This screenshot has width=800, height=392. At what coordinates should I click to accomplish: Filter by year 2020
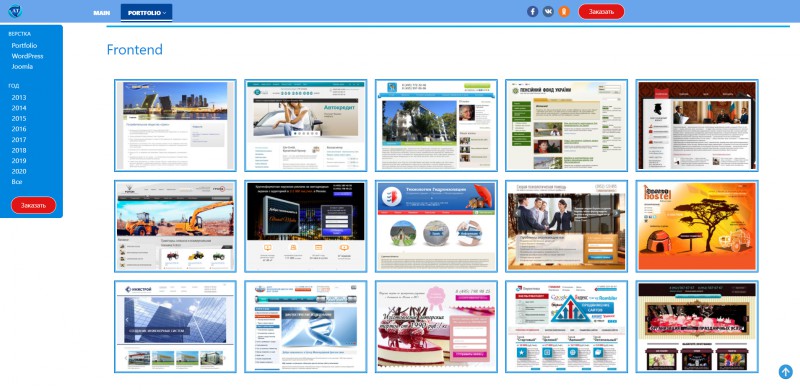pos(19,172)
